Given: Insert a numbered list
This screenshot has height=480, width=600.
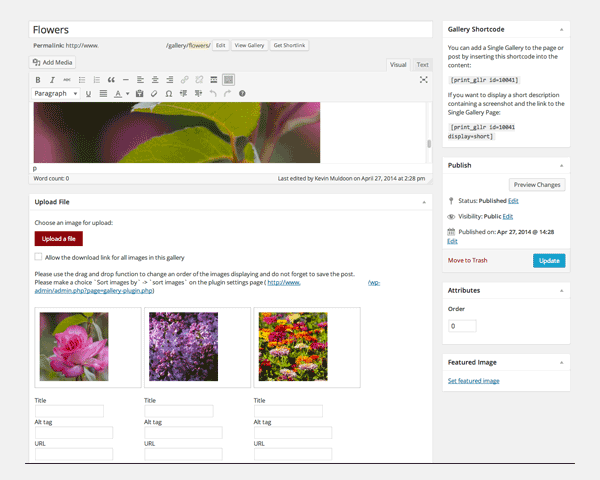Looking at the screenshot, I should [x=96, y=80].
